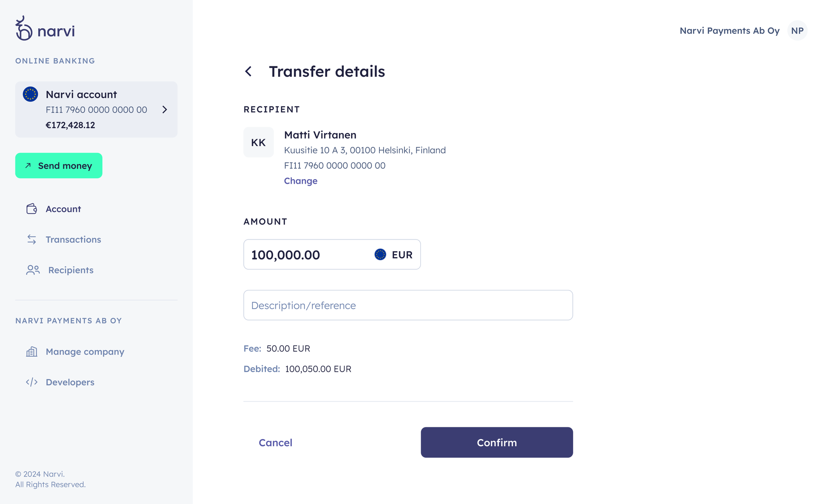Click the arrows icon beside Transactions
The image size is (828, 504).
(x=31, y=239)
